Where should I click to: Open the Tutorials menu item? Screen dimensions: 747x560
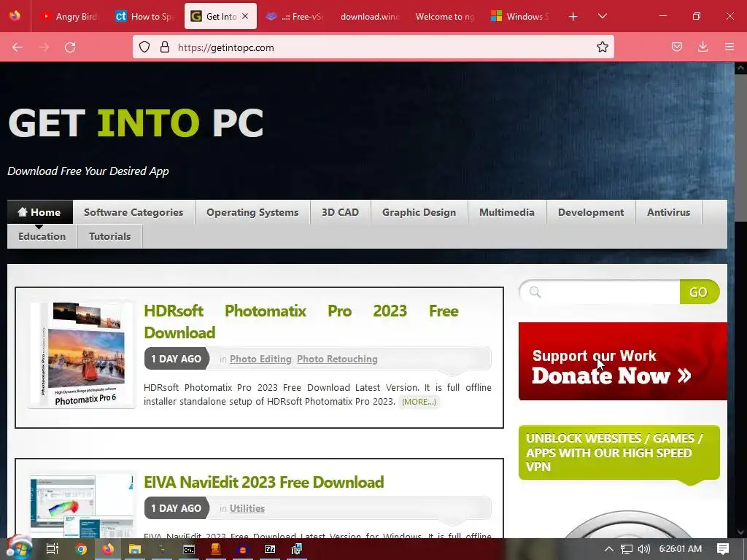tap(109, 236)
